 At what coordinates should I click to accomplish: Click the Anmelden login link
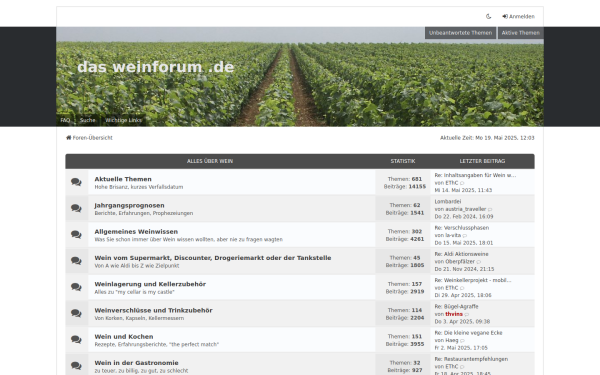pos(518,16)
